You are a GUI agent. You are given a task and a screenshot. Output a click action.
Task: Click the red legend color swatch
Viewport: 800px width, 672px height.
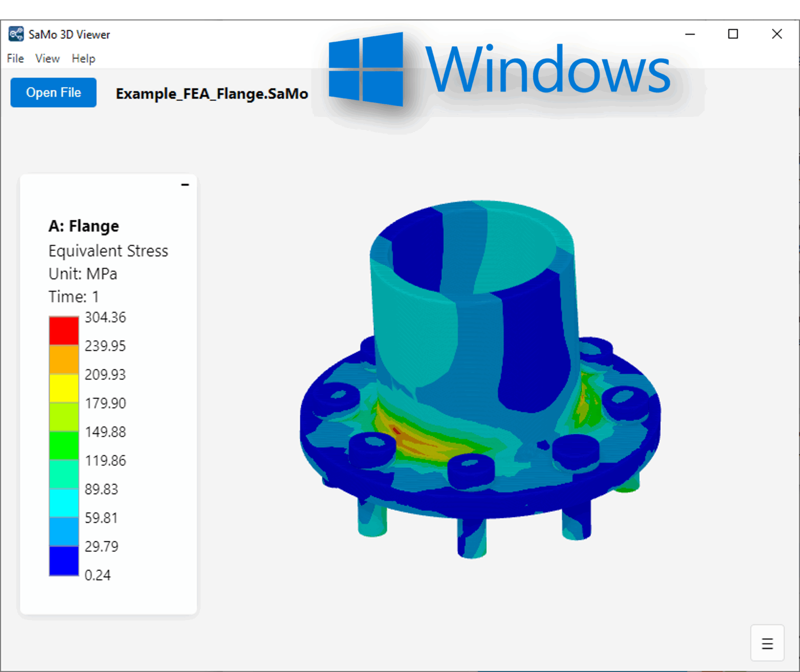pyautogui.click(x=64, y=331)
